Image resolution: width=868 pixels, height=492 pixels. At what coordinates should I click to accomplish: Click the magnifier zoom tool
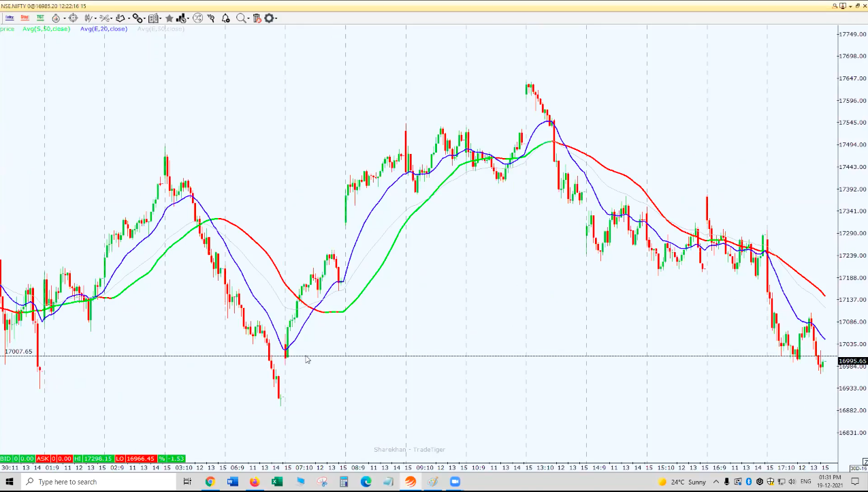click(x=241, y=18)
